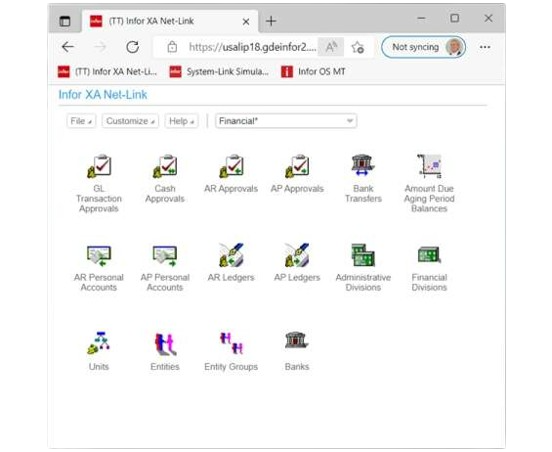This screenshot has height=452, width=552.
Task: Open tab actions menu icon
Action: [x=65, y=21]
